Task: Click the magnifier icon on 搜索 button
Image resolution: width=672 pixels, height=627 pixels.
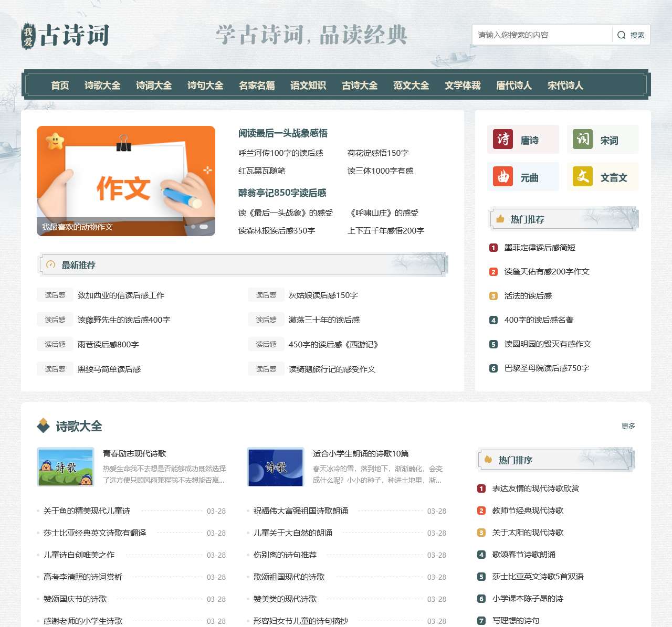Action: click(621, 35)
